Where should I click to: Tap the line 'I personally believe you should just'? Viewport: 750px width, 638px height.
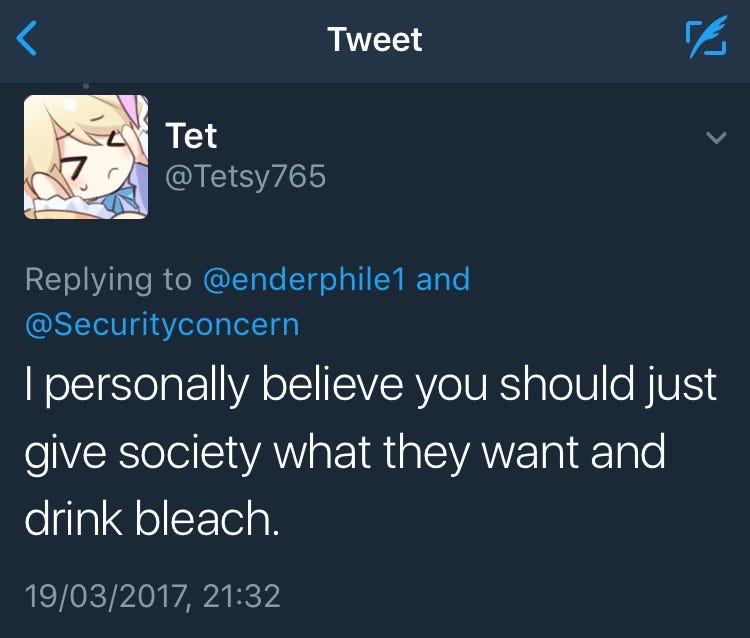click(x=371, y=385)
